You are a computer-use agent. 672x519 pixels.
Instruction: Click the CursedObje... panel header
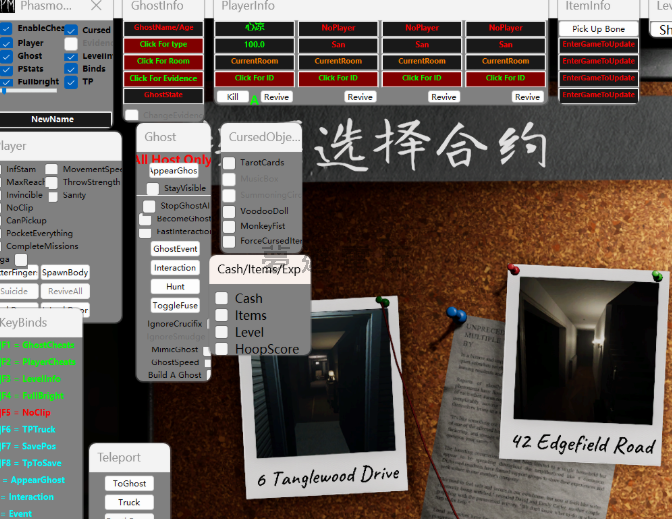coord(261,137)
